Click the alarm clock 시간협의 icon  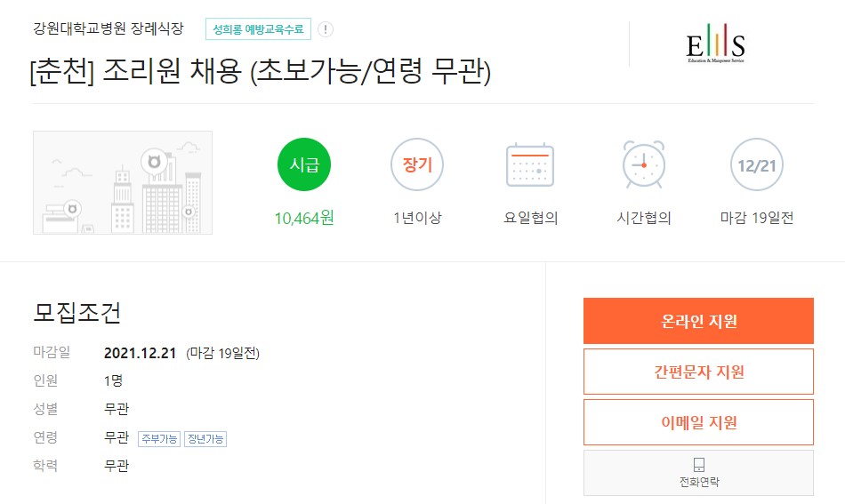click(x=643, y=164)
